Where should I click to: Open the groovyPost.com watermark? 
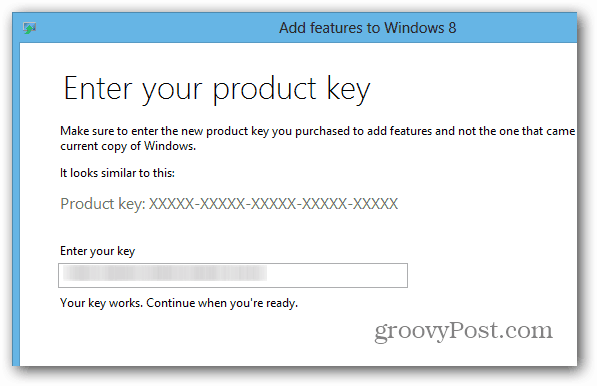[x=463, y=330]
